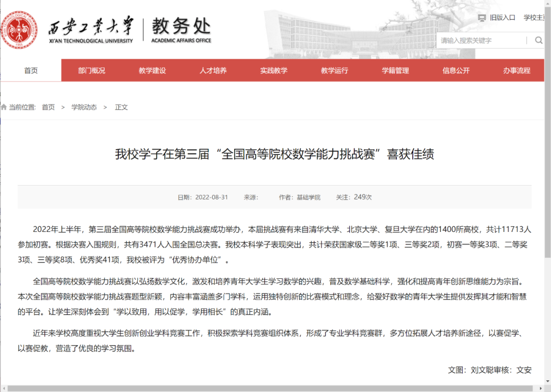Click the university round seal logo
The width and height of the screenshot is (551, 392).
click(x=19, y=30)
